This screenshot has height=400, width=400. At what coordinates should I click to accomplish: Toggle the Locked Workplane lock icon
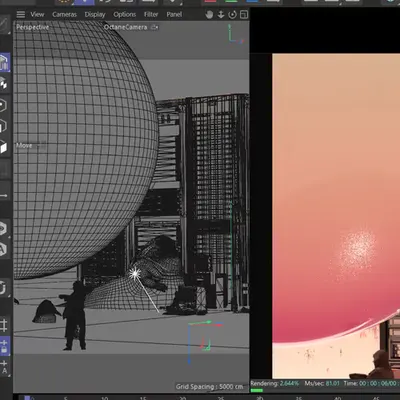point(4,346)
